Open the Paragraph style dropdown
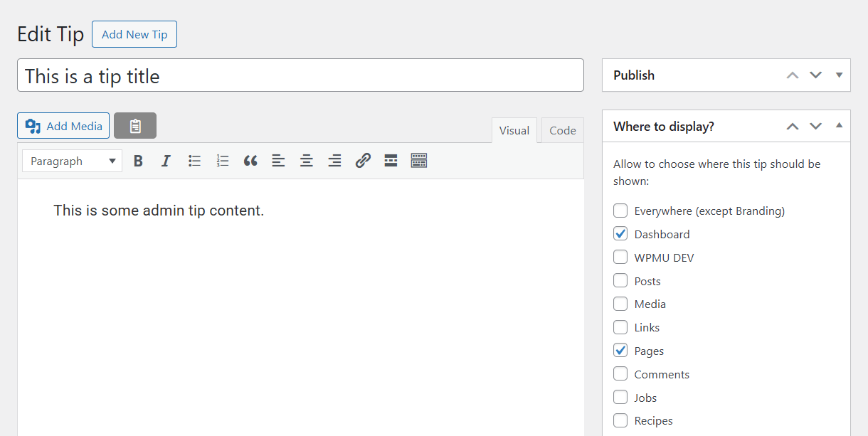This screenshot has height=436, width=868. [x=71, y=161]
